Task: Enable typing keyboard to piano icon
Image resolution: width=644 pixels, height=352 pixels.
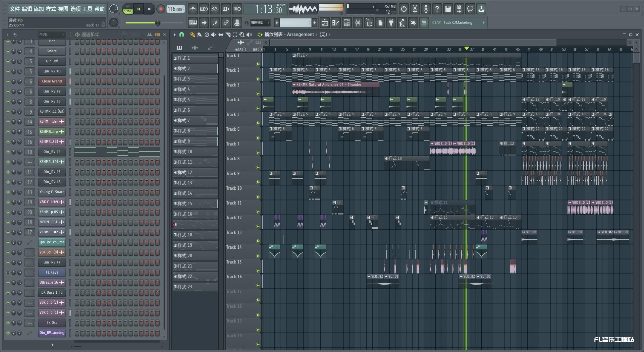Action: coord(193,23)
